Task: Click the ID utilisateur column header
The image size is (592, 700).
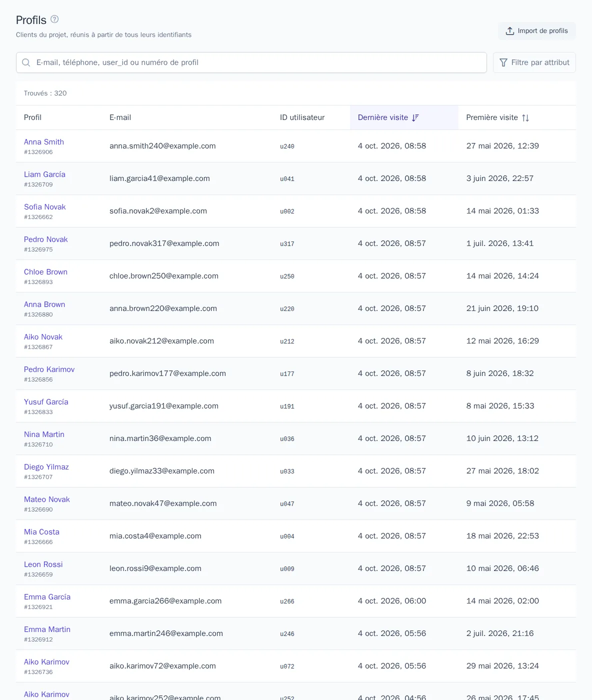Action: pos(302,117)
